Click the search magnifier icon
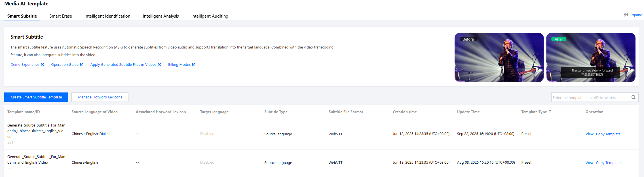This screenshot has width=644, height=177. click(634, 97)
